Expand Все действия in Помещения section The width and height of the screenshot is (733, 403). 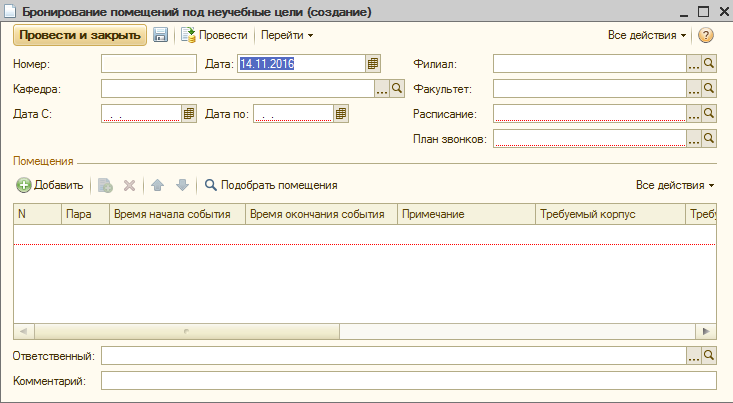(x=675, y=185)
